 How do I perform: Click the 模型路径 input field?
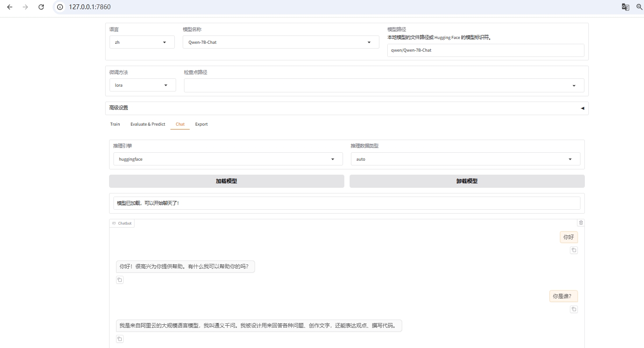[485, 50]
